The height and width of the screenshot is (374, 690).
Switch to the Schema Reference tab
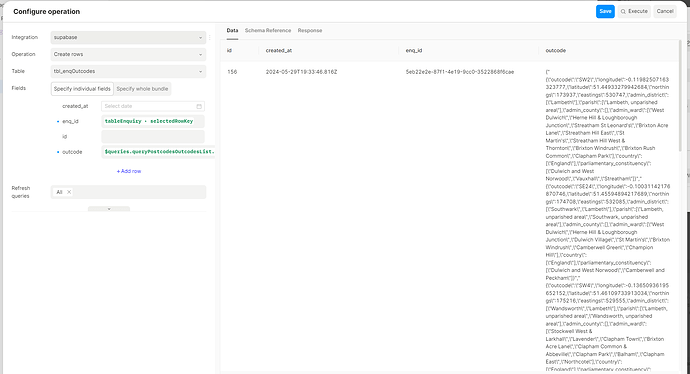(268, 30)
